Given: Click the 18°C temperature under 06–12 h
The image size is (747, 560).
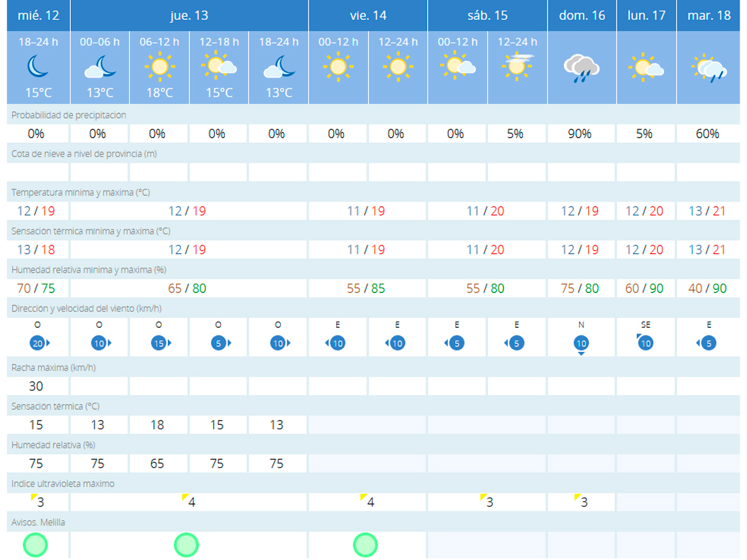Looking at the screenshot, I should [159, 93].
